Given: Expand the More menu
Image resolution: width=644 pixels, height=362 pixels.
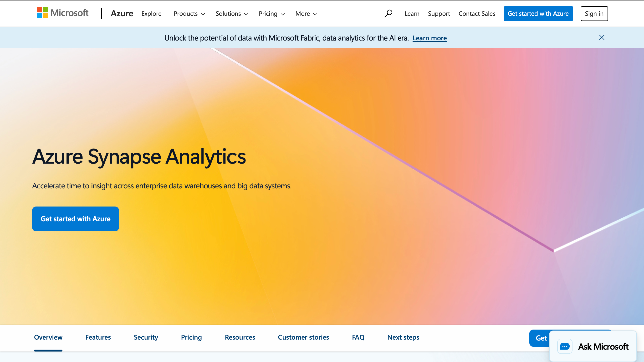Looking at the screenshot, I should pyautogui.click(x=306, y=14).
